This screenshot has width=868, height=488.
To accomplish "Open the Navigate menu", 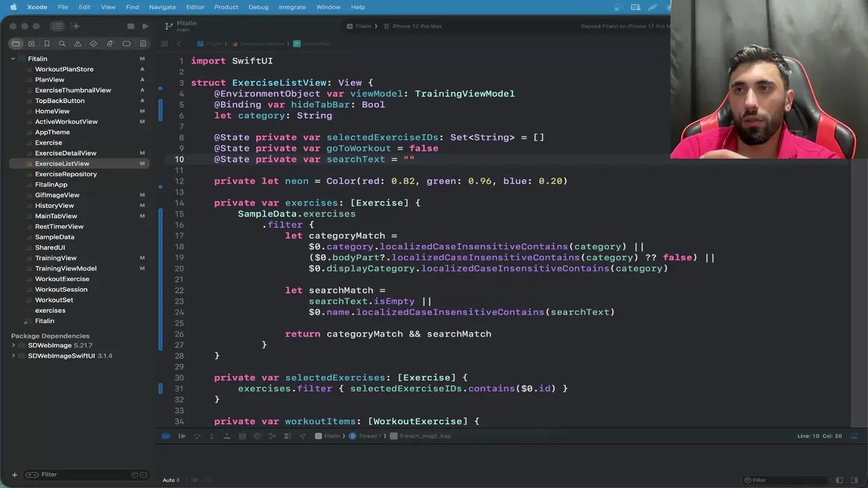I will tap(162, 7).
